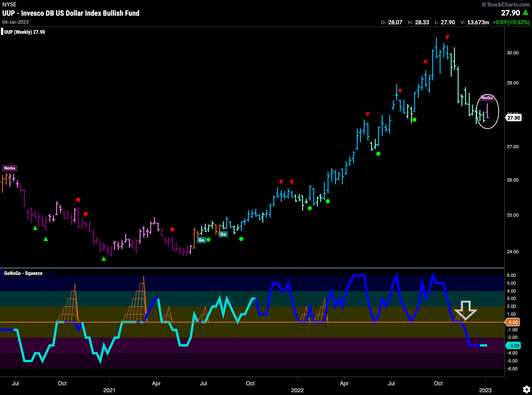Viewport: 532px width, 395px height.
Task: Click the green dot beside the Go tag
Action: (208, 240)
